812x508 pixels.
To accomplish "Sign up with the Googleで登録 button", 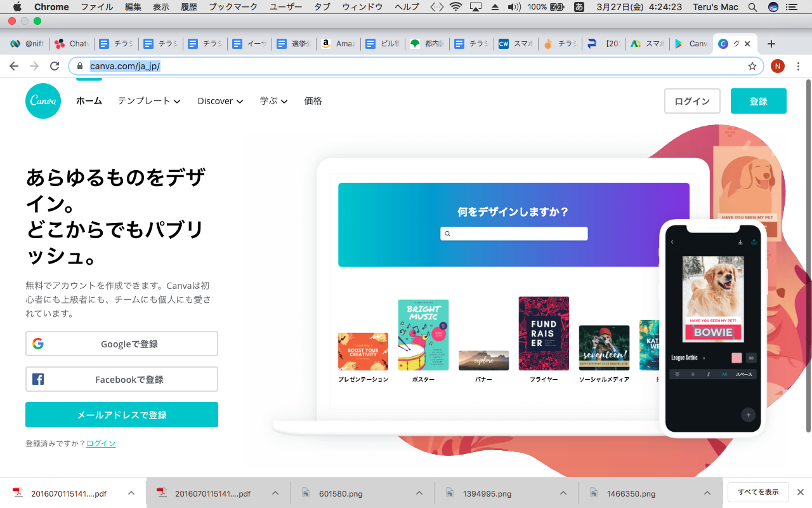I will click(122, 344).
